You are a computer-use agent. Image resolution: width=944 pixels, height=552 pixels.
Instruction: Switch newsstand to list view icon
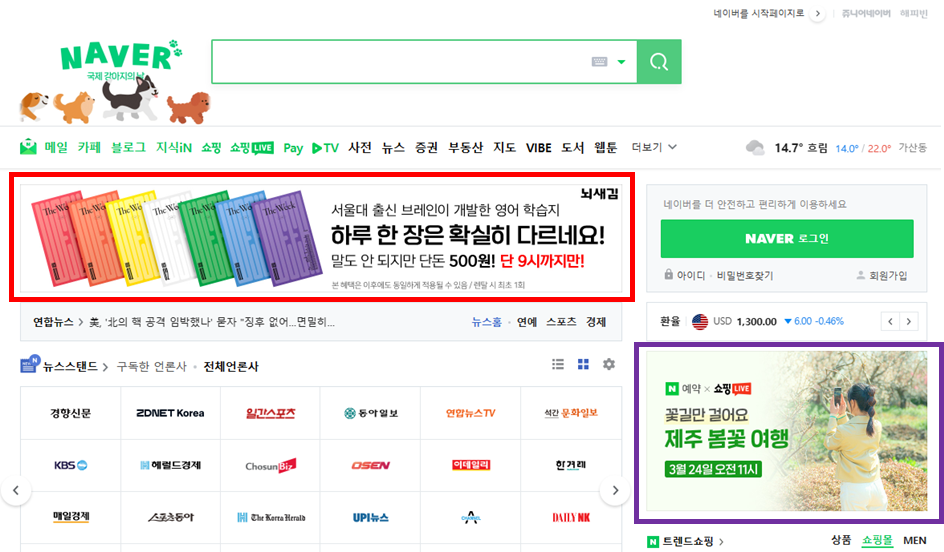point(558,364)
